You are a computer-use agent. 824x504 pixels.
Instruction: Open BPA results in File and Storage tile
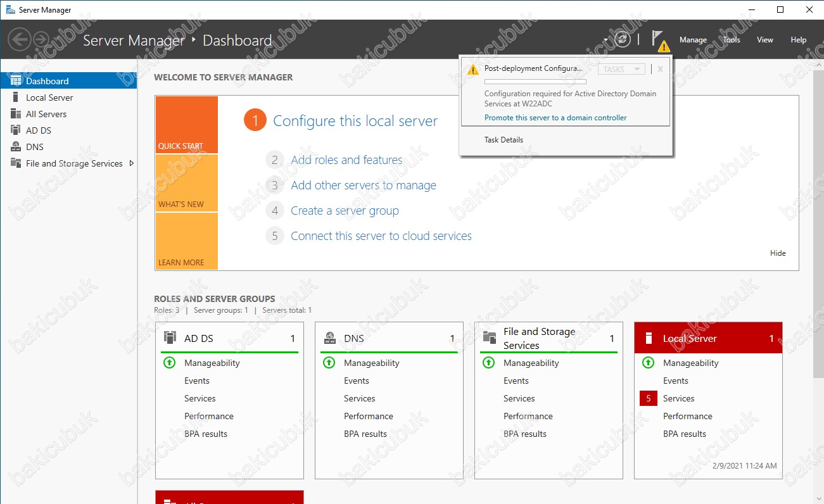[525, 434]
